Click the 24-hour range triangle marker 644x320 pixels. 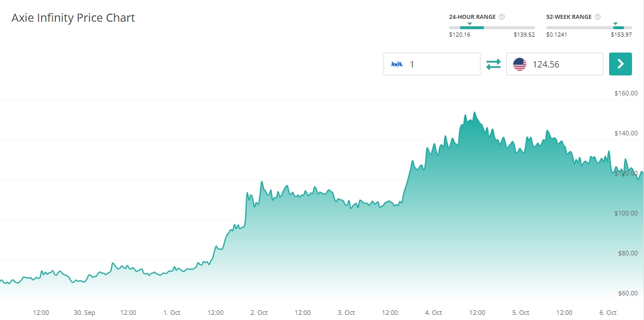point(470,24)
